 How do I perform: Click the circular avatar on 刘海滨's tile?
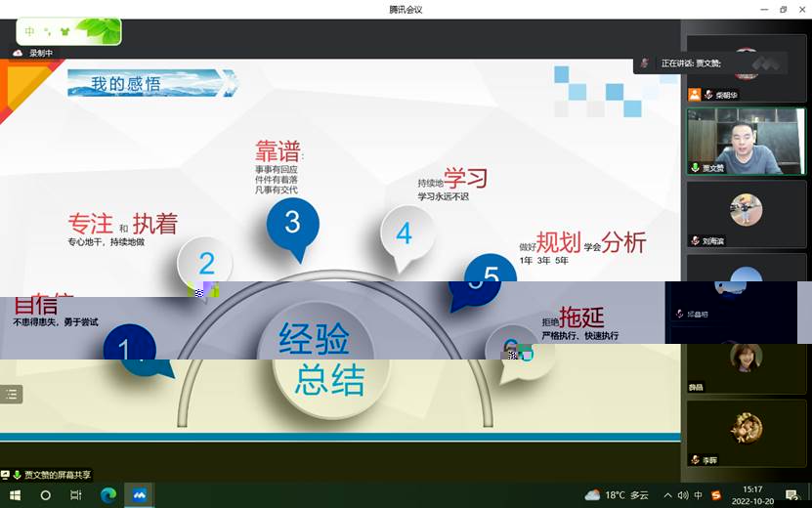click(x=747, y=210)
